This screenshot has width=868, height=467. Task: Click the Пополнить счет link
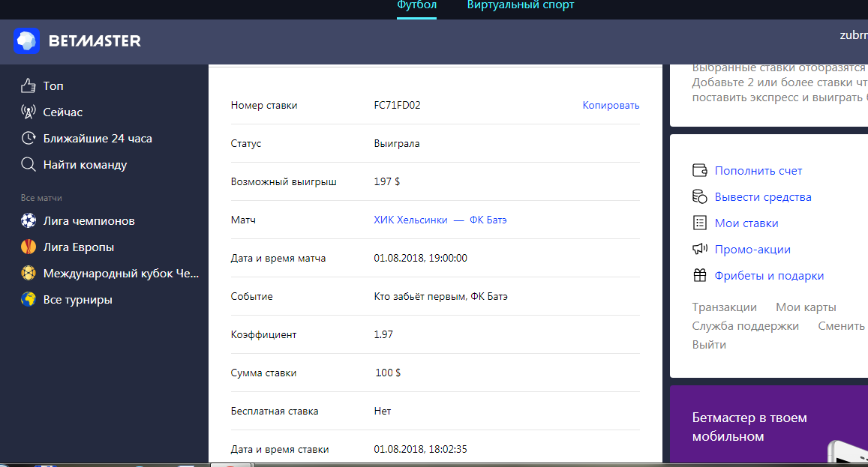758,171
